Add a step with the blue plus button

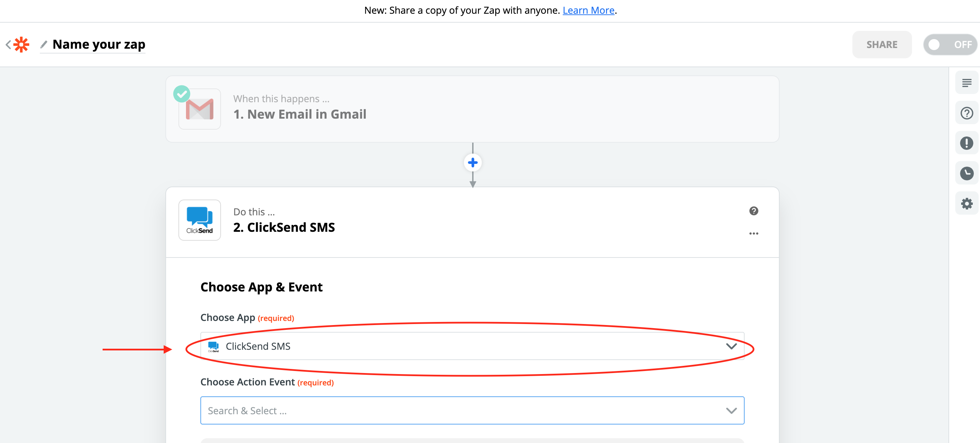tap(472, 163)
